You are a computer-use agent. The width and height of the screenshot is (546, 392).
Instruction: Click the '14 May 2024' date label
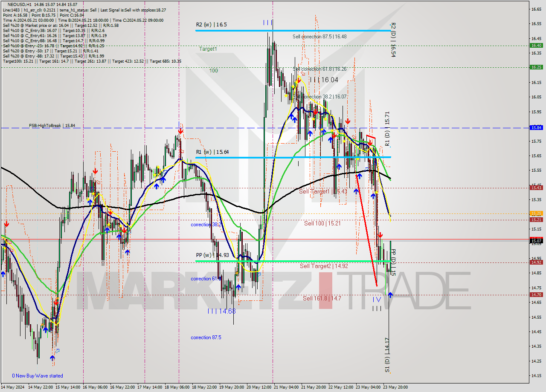(13, 387)
